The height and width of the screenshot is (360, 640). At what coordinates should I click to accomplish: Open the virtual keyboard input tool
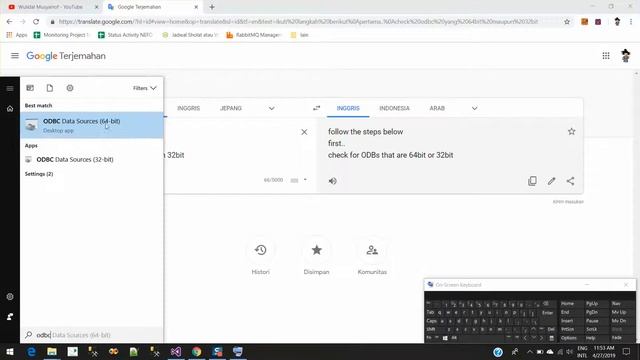294,180
